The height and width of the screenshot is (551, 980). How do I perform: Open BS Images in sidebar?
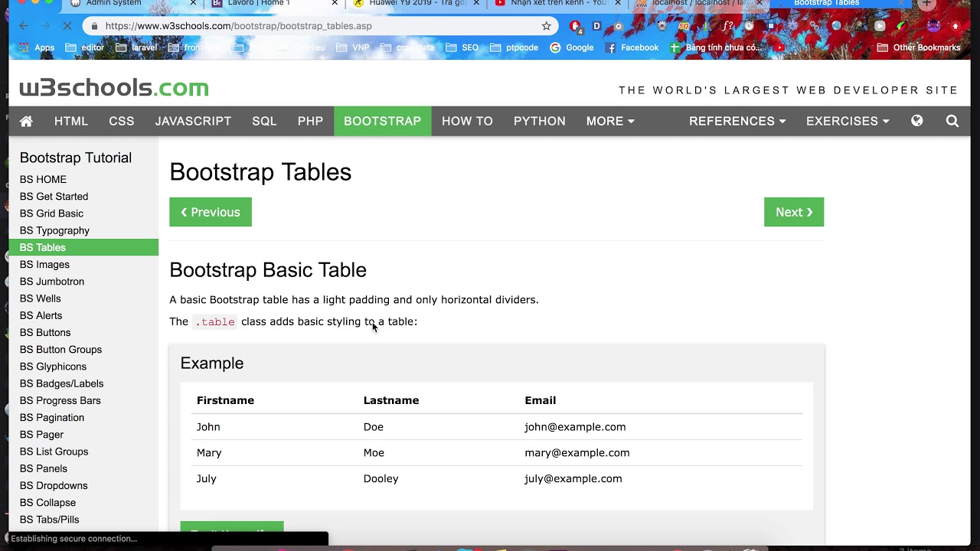83,264
